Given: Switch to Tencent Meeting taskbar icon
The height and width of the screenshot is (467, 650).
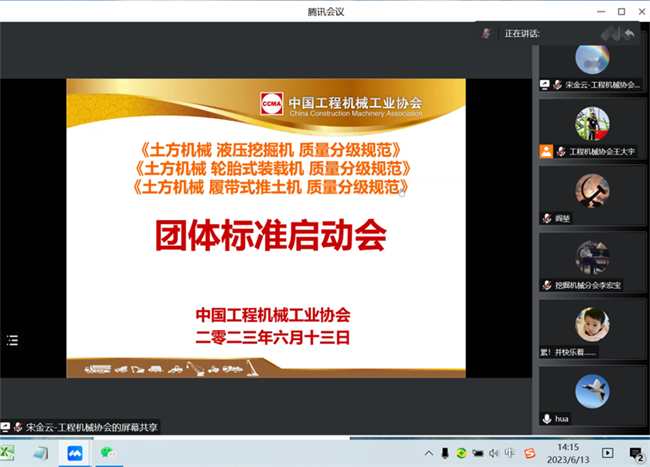Looking at the screenshot, I should click(75, 453).
